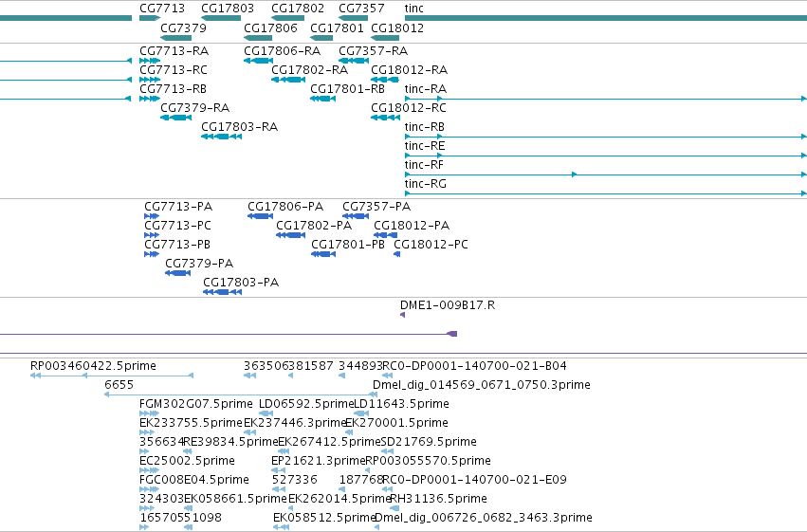Select protein CG7713-PC
Viewport: 807px width, 532px height.
[177, 226]
